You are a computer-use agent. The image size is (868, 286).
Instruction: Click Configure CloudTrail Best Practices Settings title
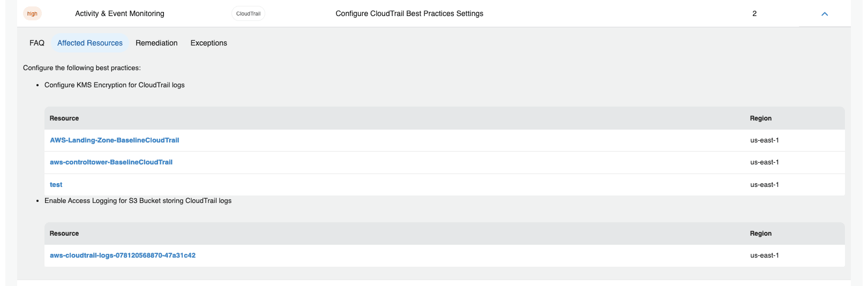pyautogui.click(x=409, y=13)
